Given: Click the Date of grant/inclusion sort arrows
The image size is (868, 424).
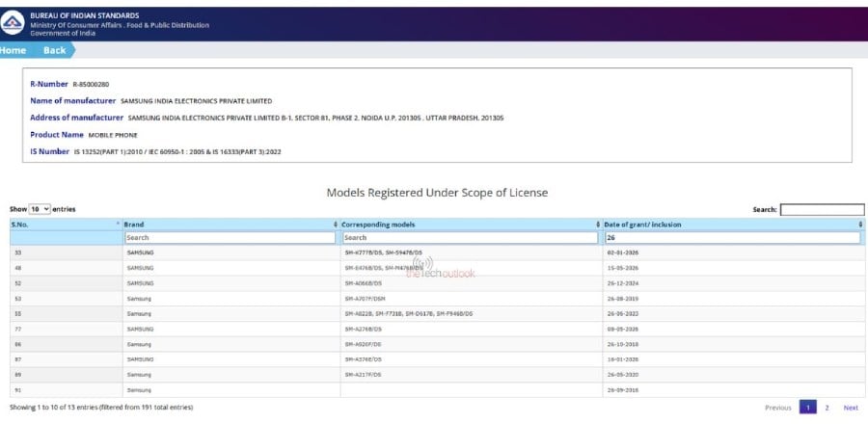Looking at the screenshot, I should click(860, 225).
